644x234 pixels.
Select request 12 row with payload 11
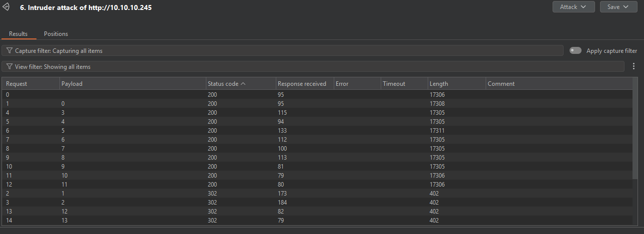coord(317,184)
